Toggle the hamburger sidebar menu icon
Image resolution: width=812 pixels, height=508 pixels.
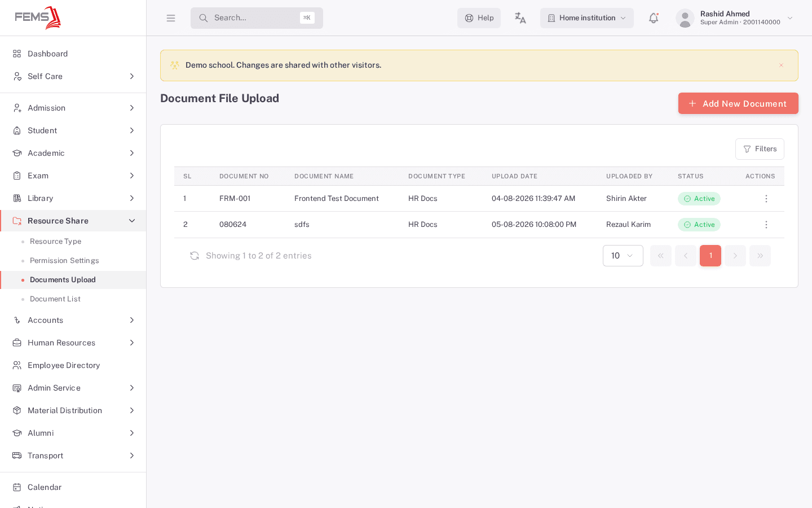point(171,18)
